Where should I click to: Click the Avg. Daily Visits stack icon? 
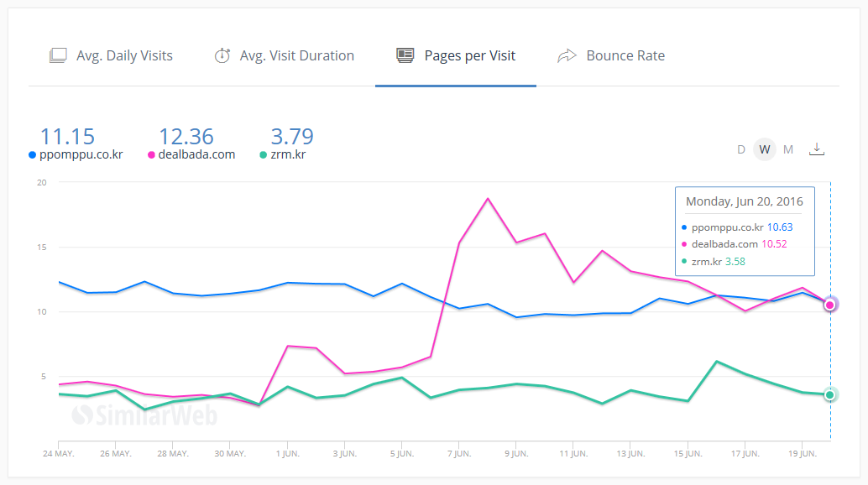point(58,56)
